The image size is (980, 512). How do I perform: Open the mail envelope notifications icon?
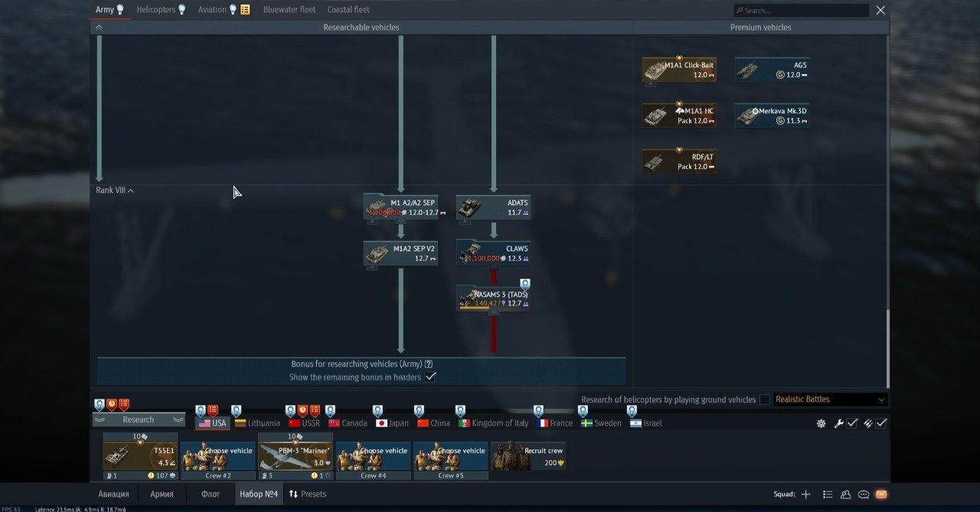click(x=881, y=494)
